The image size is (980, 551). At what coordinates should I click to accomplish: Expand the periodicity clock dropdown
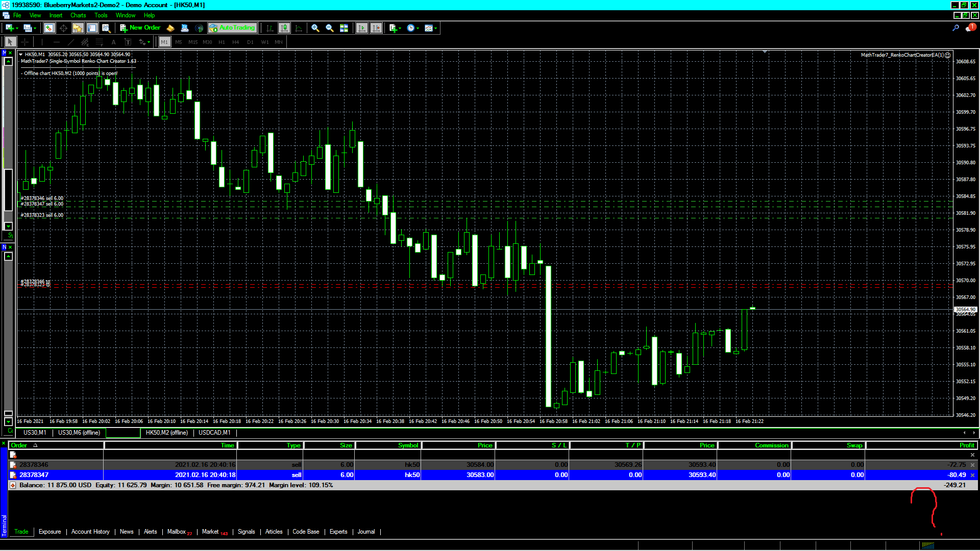coord(418,29)
